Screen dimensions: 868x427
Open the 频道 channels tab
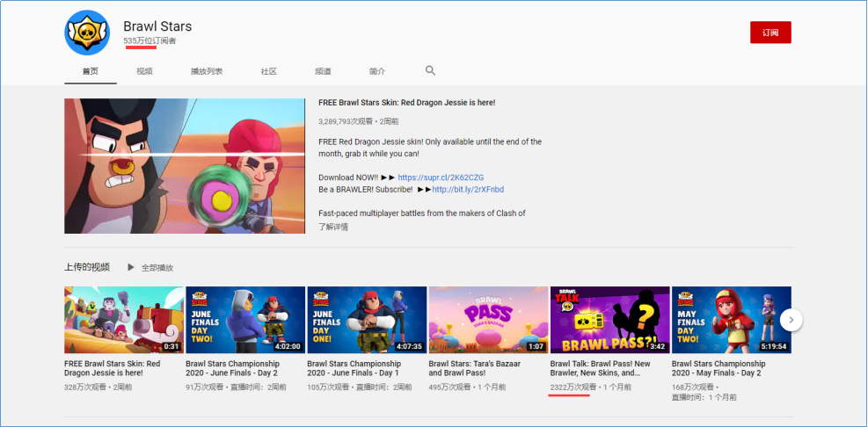coord(323,71)
